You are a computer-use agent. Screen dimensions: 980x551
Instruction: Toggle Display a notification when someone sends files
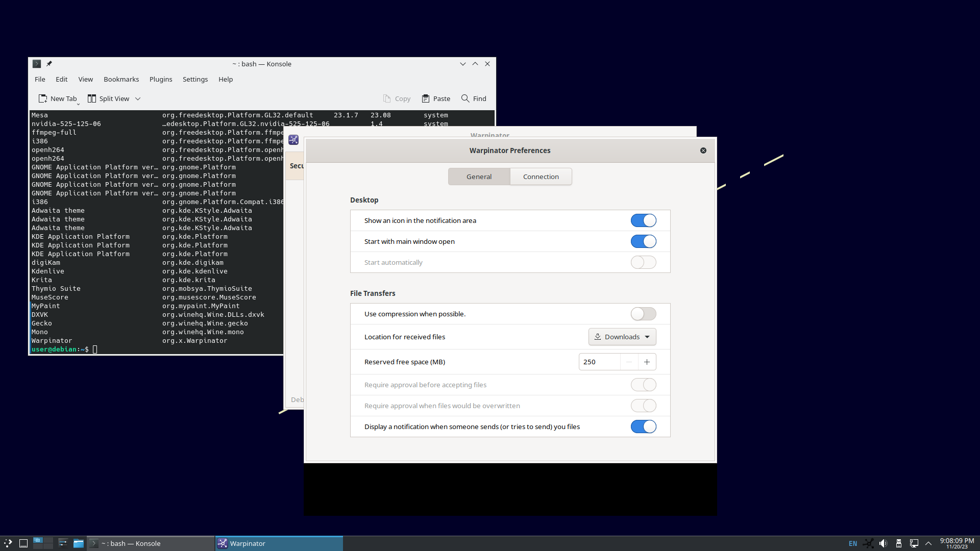tap(643, 427)
